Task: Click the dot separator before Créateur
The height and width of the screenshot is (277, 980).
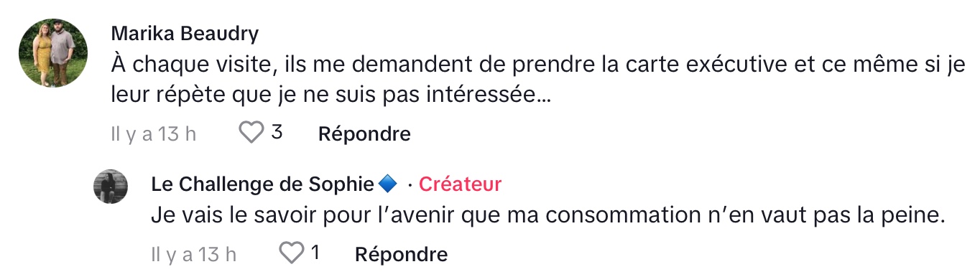Action: [x=410, y=185]
